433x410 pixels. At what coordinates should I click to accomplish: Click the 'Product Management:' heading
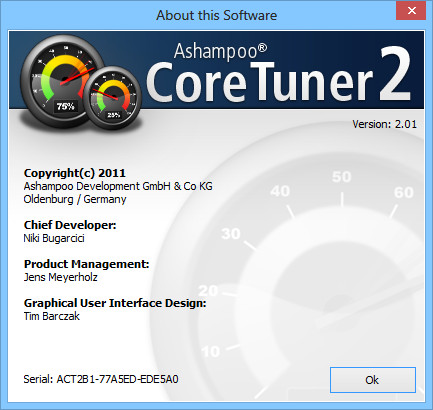[87, 264]
